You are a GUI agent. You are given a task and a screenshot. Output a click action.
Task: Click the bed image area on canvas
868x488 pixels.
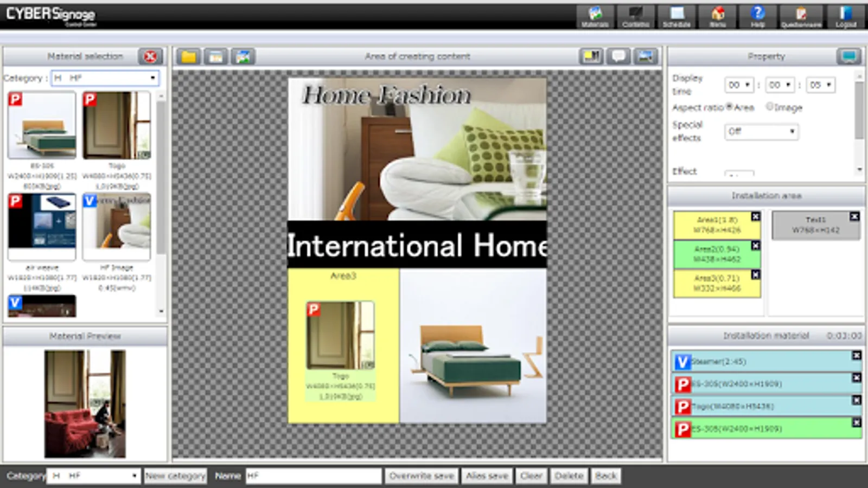pos(473,346)
